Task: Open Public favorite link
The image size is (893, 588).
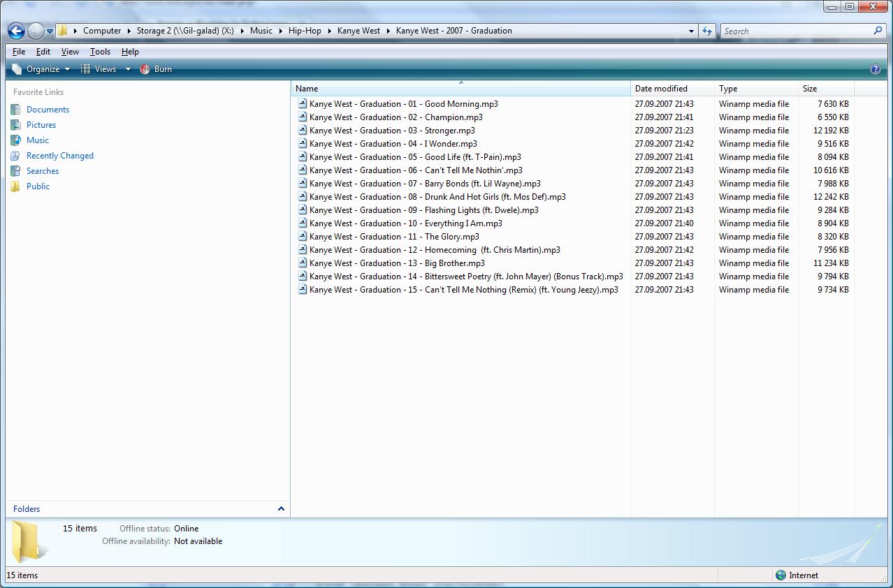Action: pos(38,186)
